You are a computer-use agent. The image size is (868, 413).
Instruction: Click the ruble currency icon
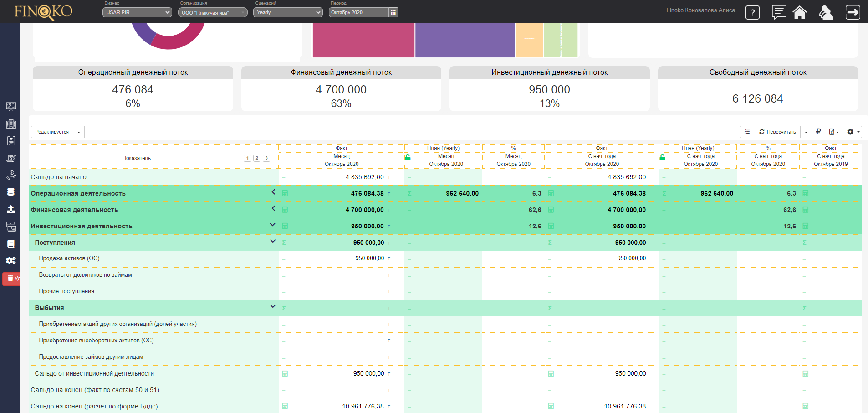pyautogui.click(x=818, y=132)
